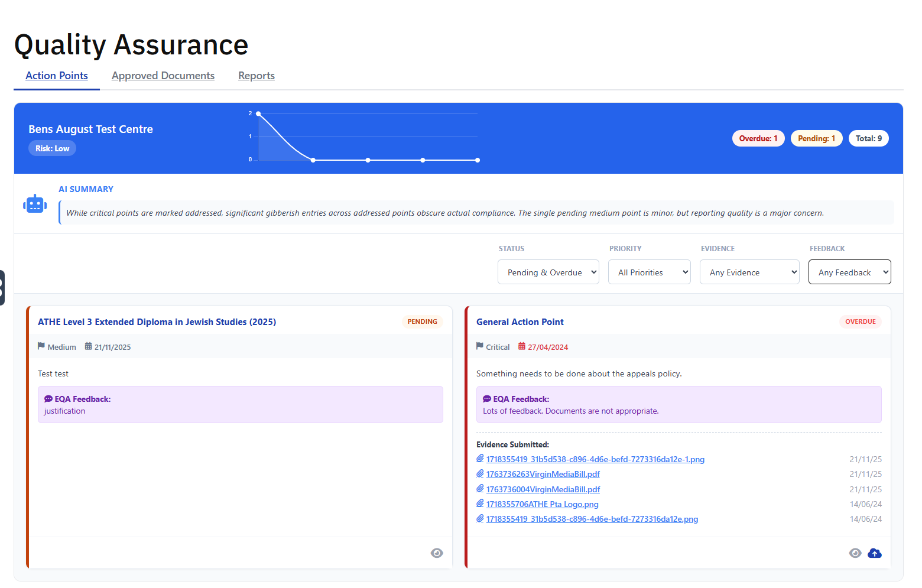Click the calendar icon next to 21/11/2025
The height and width of the screenshot is (588, 922).
coord(88,346)
